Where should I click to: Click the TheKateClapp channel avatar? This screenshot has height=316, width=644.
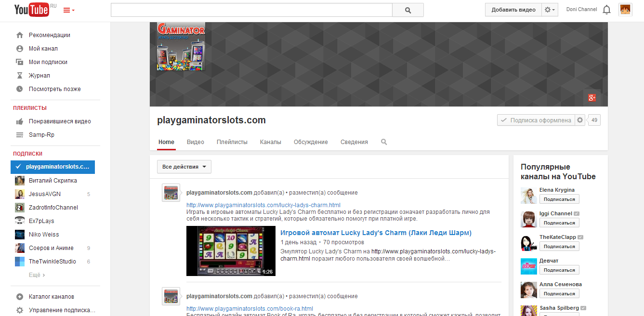[x=529, y=243]
